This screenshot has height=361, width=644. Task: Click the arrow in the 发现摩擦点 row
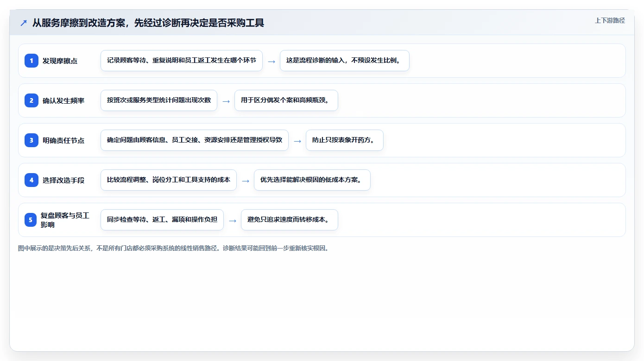coord(271,61)
